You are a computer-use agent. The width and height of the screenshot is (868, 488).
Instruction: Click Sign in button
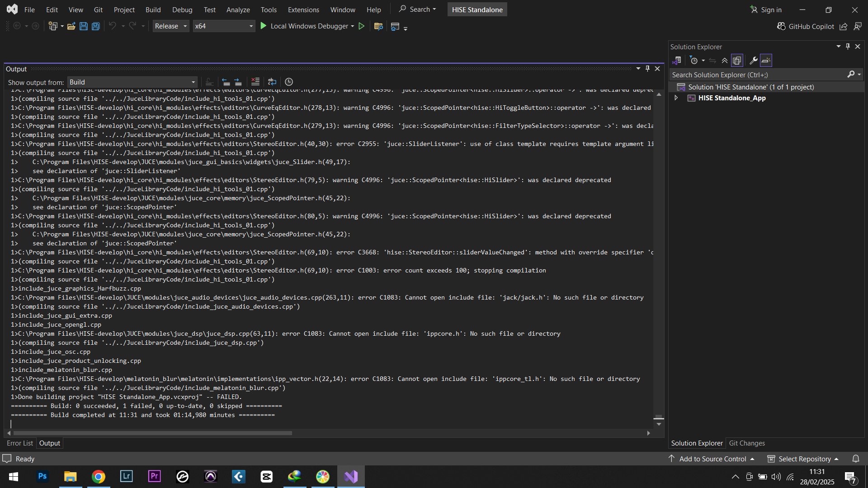[x=766, y=9]
